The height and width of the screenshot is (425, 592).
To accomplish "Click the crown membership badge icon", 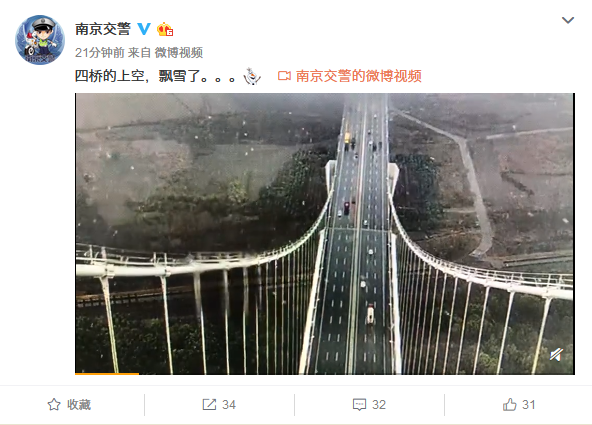I will (x=165, y=29).
